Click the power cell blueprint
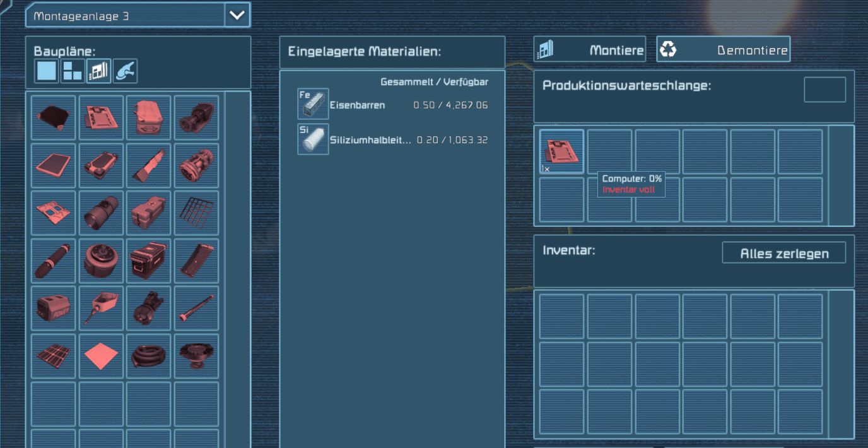The image size is (868, 448). coord(52,309)
